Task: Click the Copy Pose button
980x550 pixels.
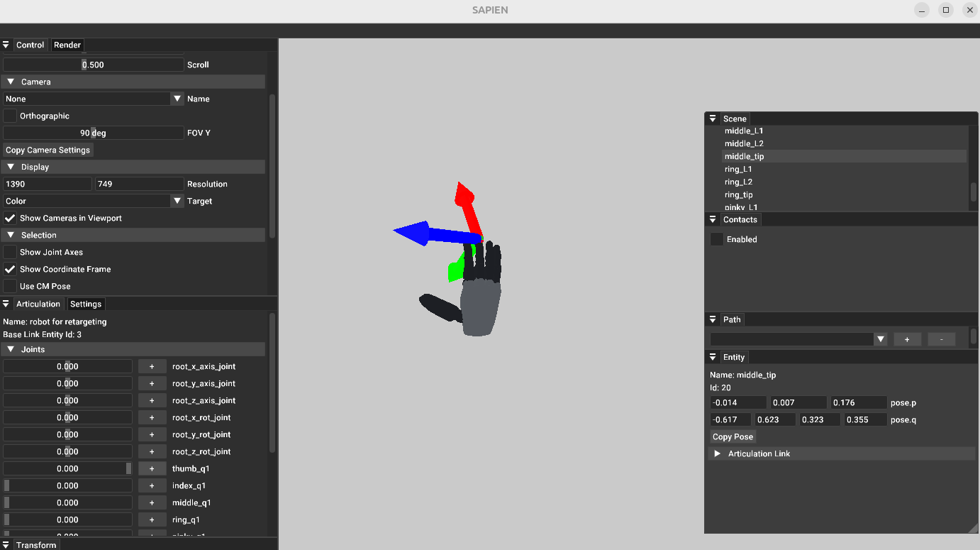Action: 733,436
